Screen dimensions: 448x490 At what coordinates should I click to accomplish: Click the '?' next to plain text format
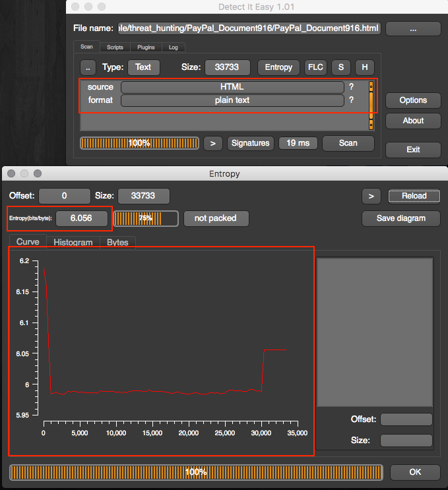(x=352, y=100)
